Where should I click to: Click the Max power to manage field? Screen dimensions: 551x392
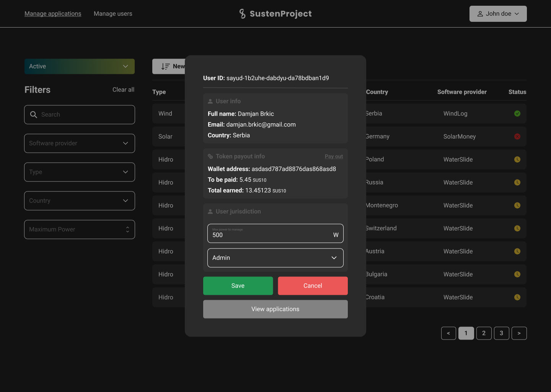click(270, 234)
